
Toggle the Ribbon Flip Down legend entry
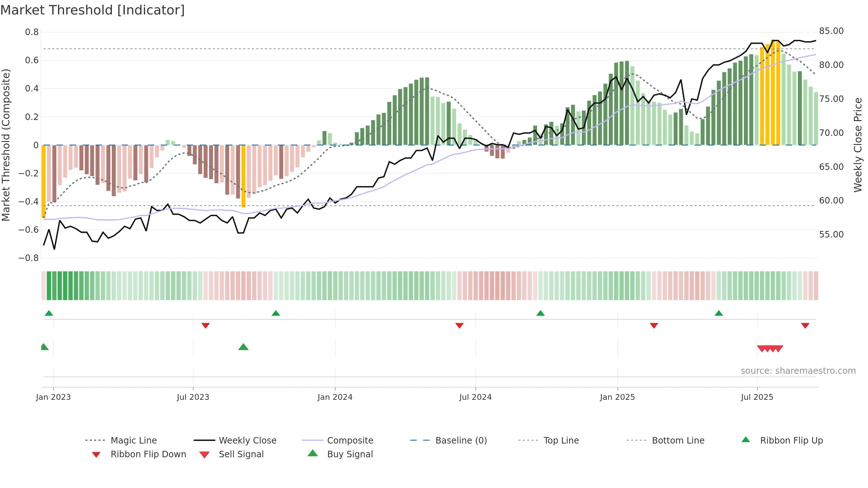(x=139, y=454)
